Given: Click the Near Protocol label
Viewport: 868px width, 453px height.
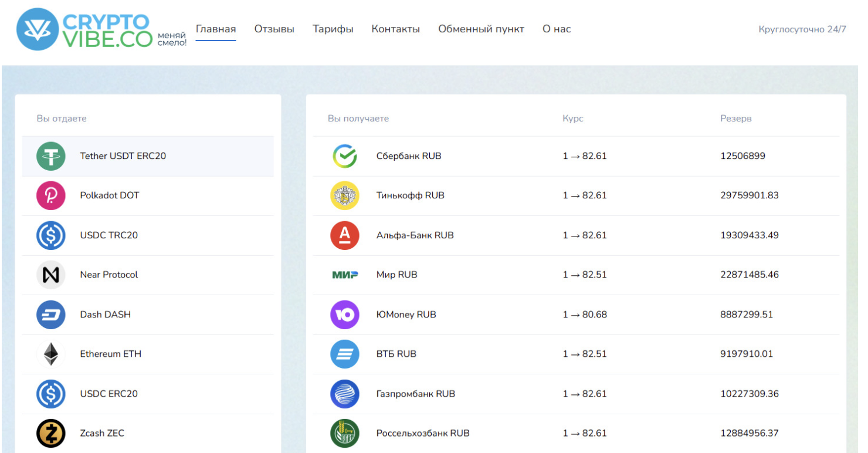Looking at the screenshot, I should [109, 275].
